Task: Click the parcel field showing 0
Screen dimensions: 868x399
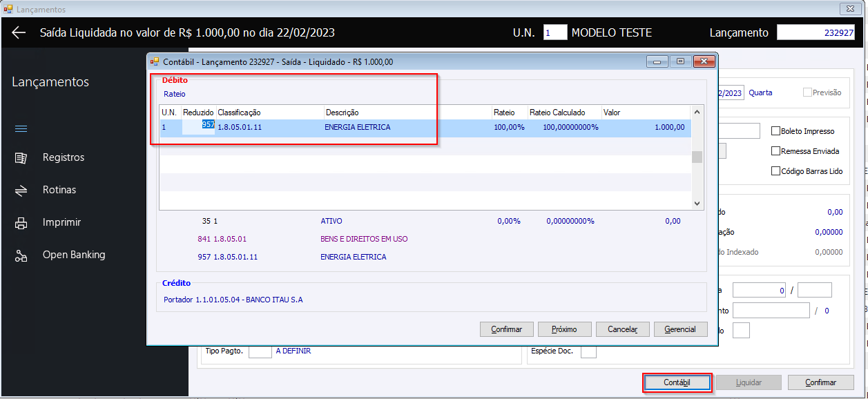Action: pos(760,291)
